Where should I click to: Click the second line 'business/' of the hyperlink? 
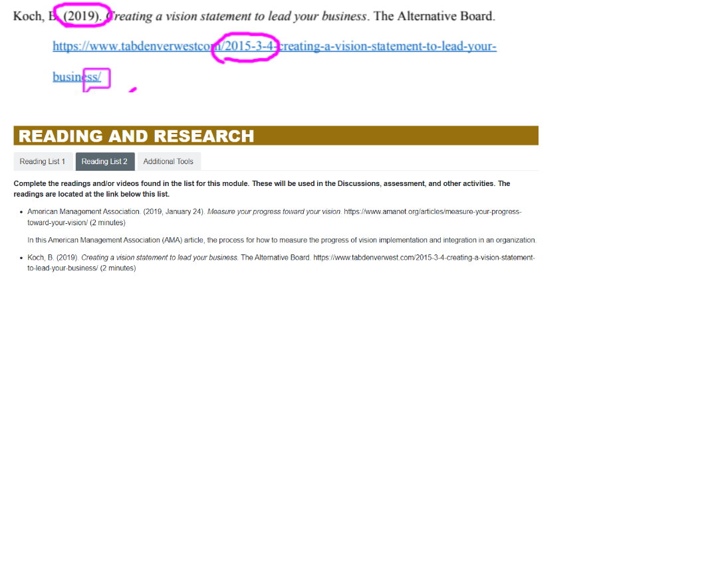pos(66,76)
